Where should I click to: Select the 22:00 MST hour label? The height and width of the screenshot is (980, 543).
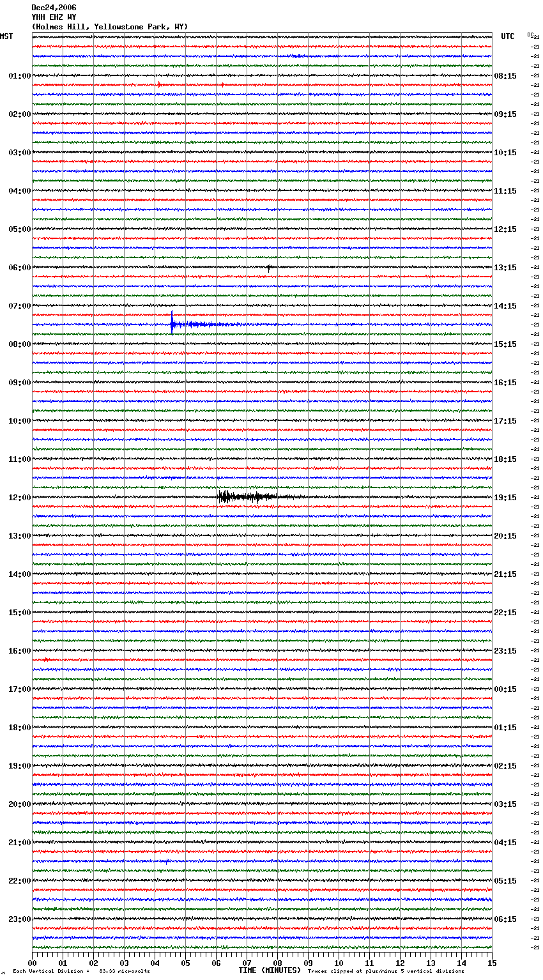(x=20, y=881)
